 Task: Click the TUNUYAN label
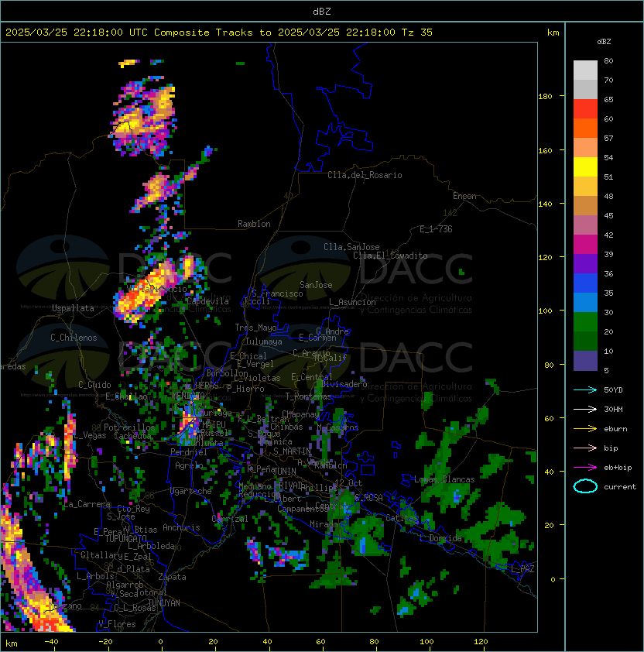(164, 603)
